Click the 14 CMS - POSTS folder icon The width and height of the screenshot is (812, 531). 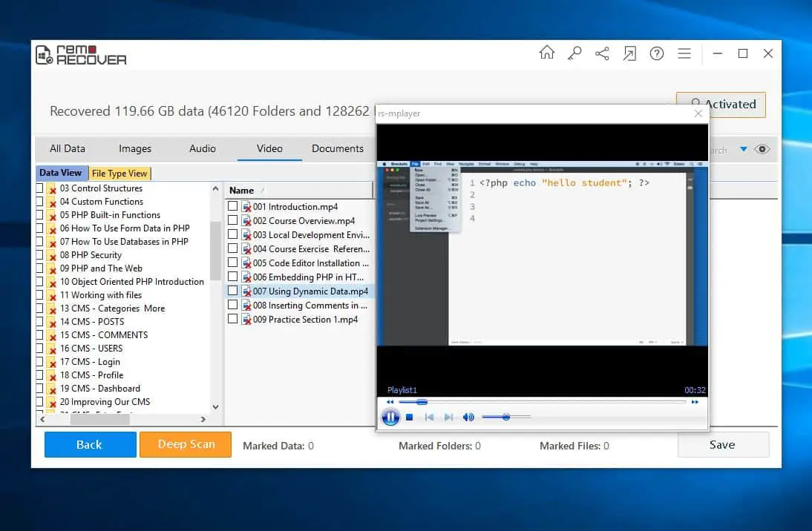pyautogui.click(x=51, y=322)
